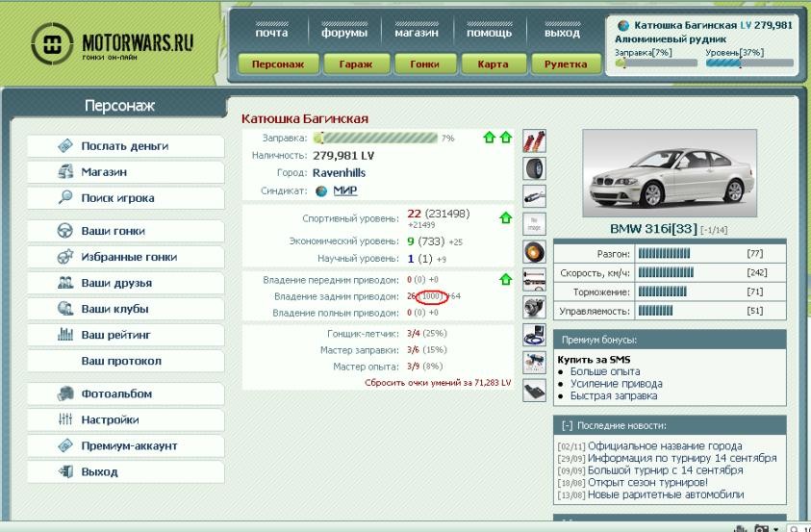The image size is (811, 532).
Task: Open news Информация по турниру 14 сентября
Action: [x=682, y=458]
